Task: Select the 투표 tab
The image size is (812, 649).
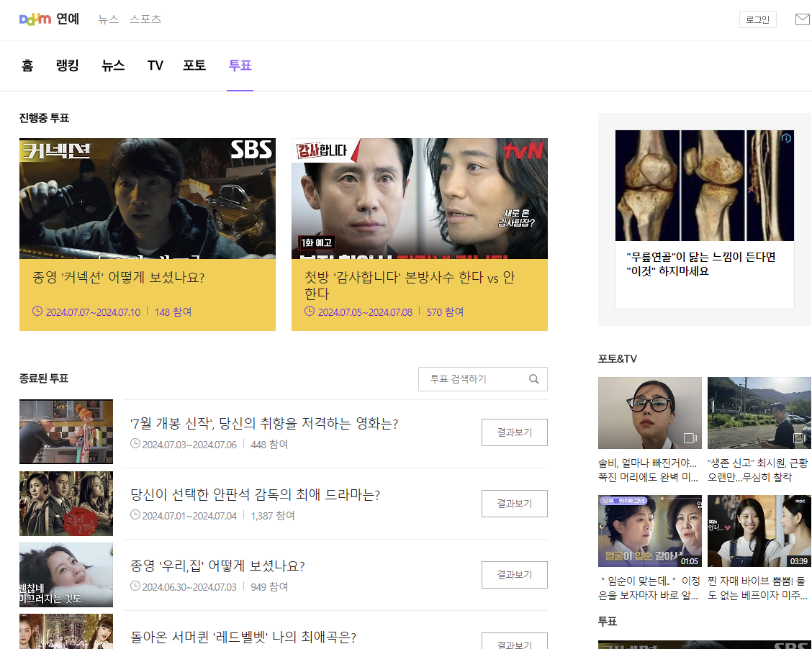Action: (240, 65)
